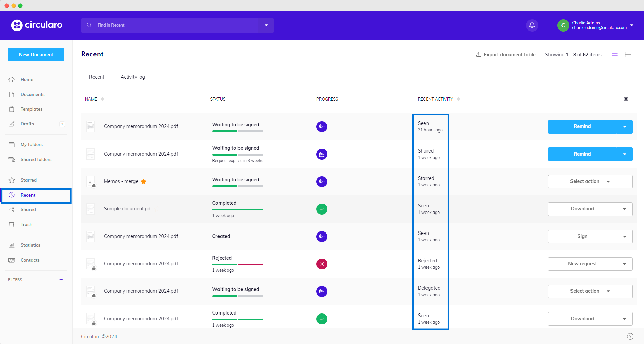
Task: Click the star on Memos - merge
Action: (144, 182)
